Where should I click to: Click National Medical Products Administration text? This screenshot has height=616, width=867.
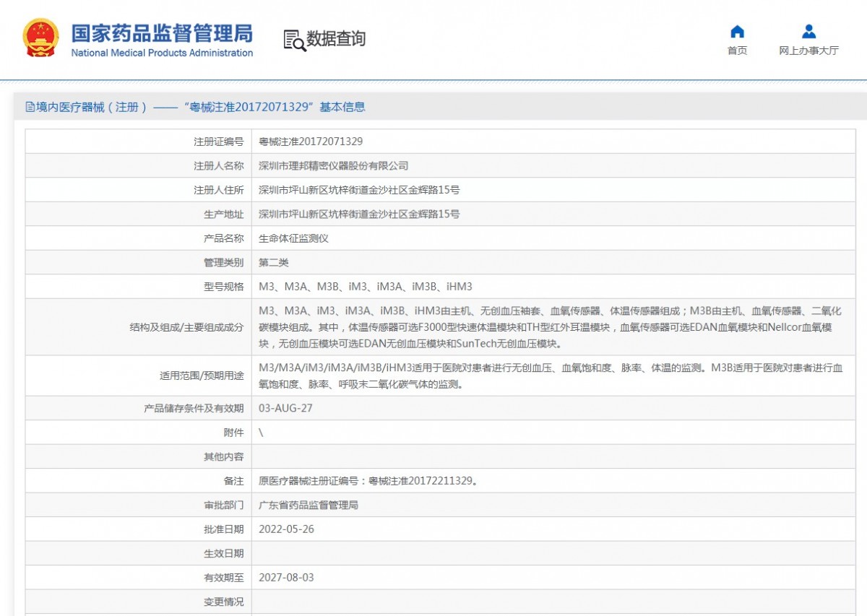point(162,53)
